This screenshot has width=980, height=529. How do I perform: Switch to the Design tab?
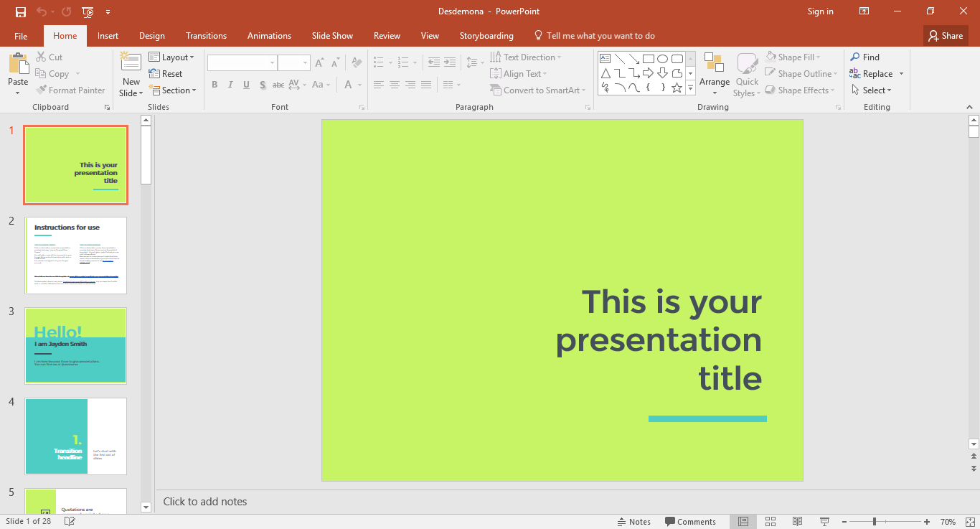point(151,36)
